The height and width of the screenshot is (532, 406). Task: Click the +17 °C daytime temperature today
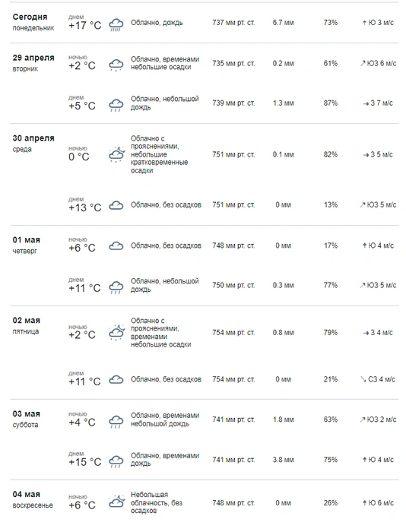pos(85,25)
